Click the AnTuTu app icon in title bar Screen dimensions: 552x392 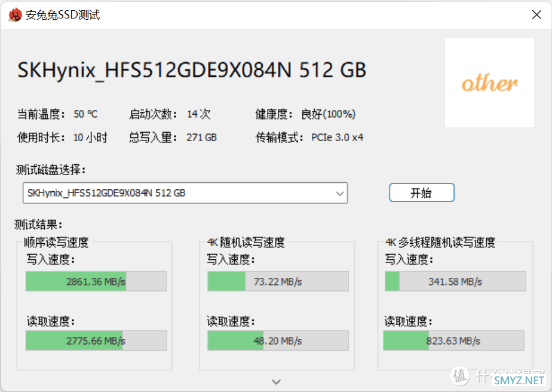click(x=15, y=15)
